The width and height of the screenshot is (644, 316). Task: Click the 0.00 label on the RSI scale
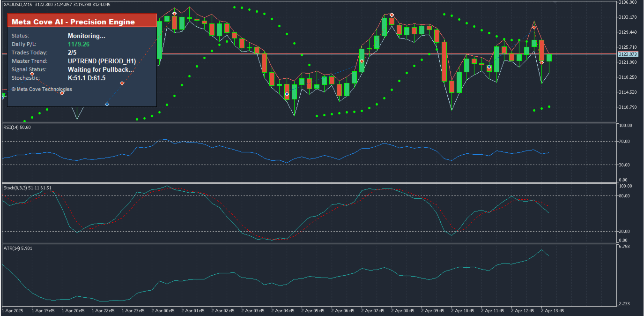[x=623, y=180]
